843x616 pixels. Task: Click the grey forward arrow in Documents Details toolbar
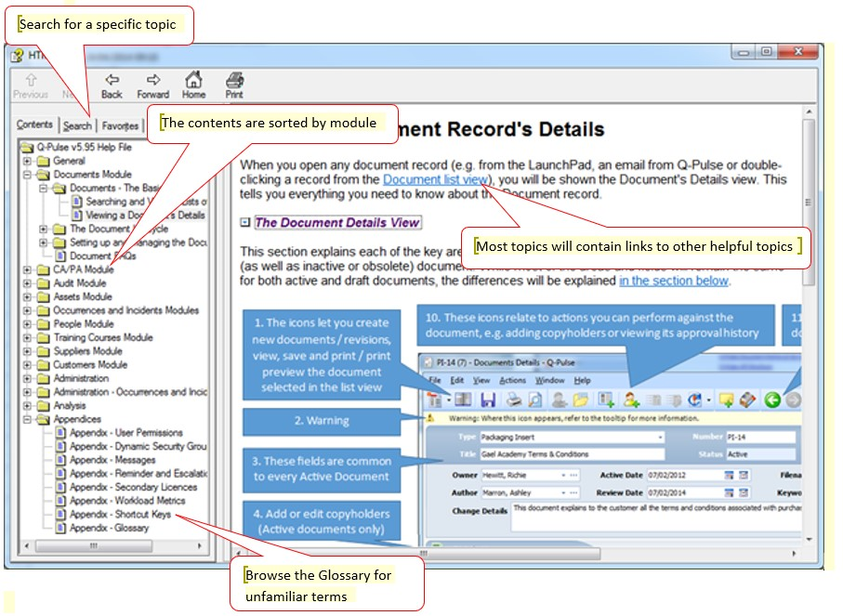coord(793,400)
